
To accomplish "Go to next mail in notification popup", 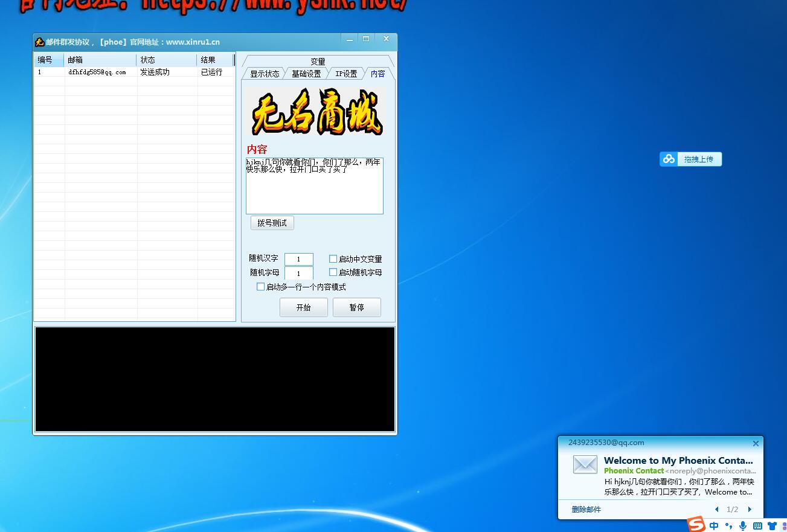I will [750, 510].
